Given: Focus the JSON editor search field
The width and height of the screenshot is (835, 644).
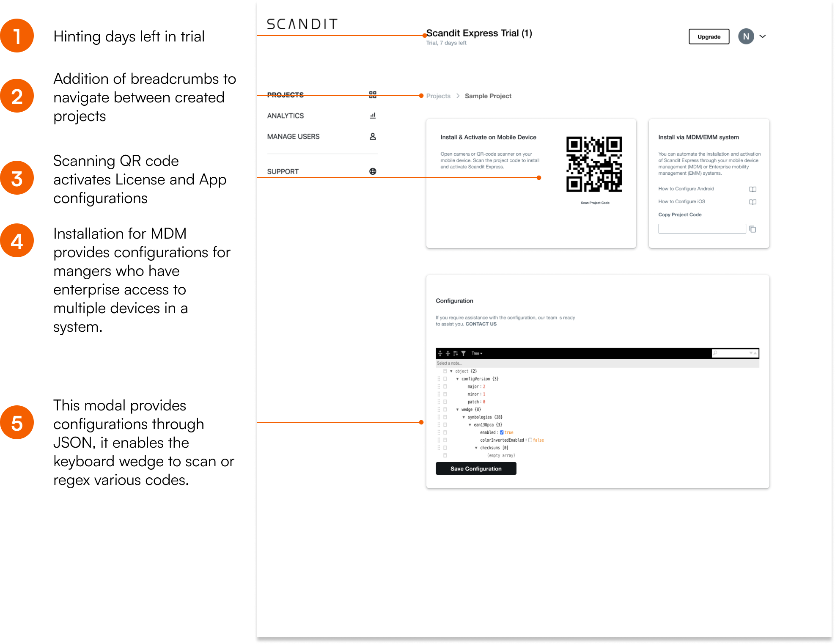Looking at the screenshot, I should coord(735,353).
